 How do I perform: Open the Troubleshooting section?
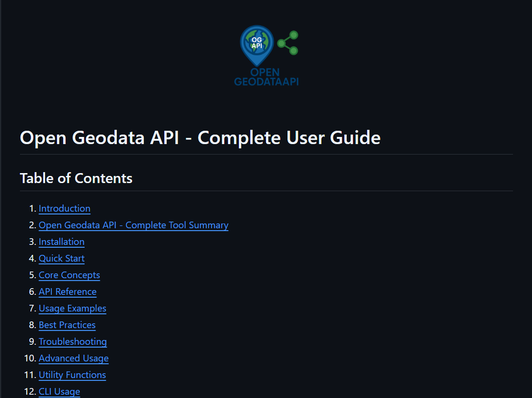click(x=73, y=341)
